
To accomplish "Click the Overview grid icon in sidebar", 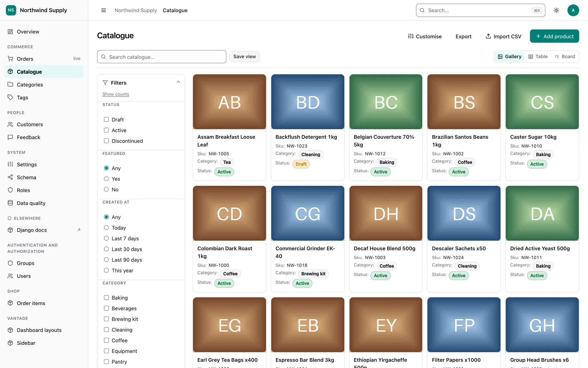I will pos(10,32).
